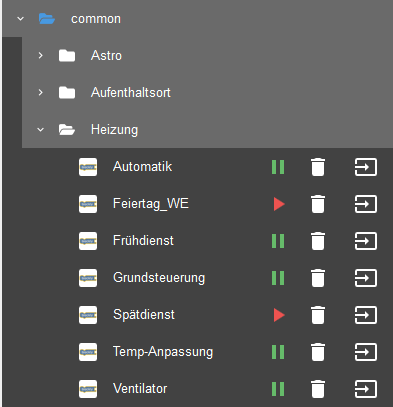Pause the running Grundsteuerung script
The height and width of the screenshot is (407, 393).
(278, 278)
